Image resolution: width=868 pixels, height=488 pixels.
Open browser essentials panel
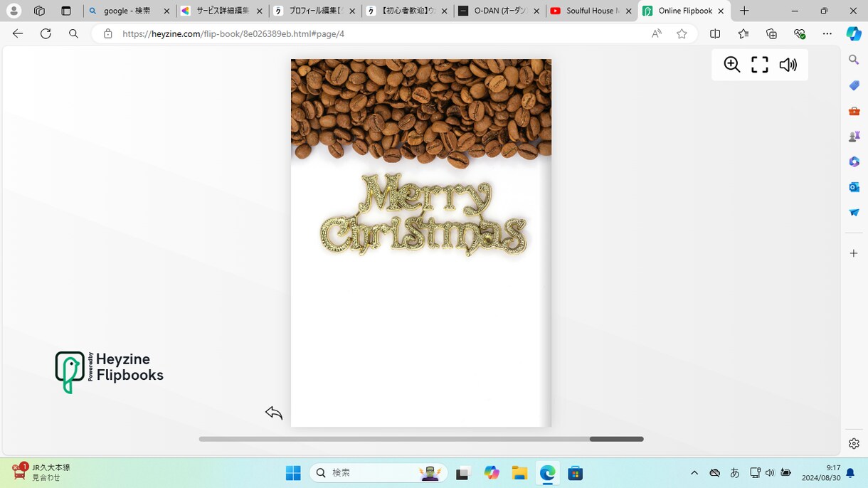click(x=800, y=33)
